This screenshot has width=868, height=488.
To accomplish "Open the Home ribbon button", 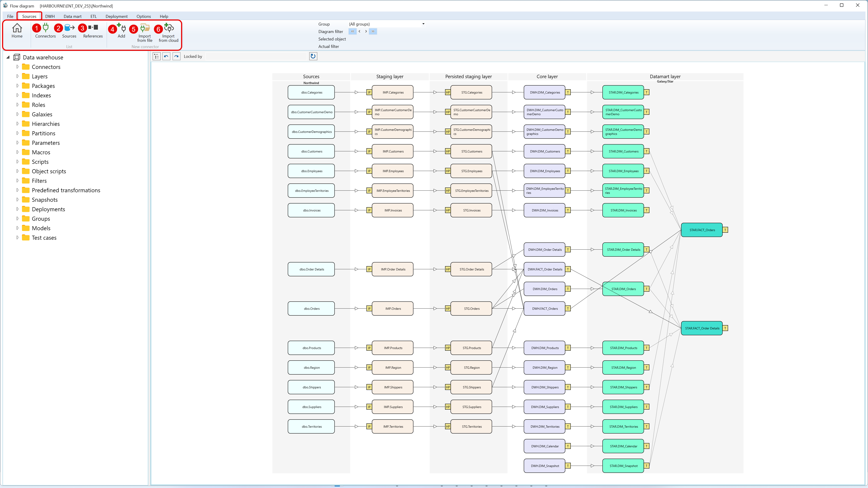I will pyautogui.click(x=17, y=31).
